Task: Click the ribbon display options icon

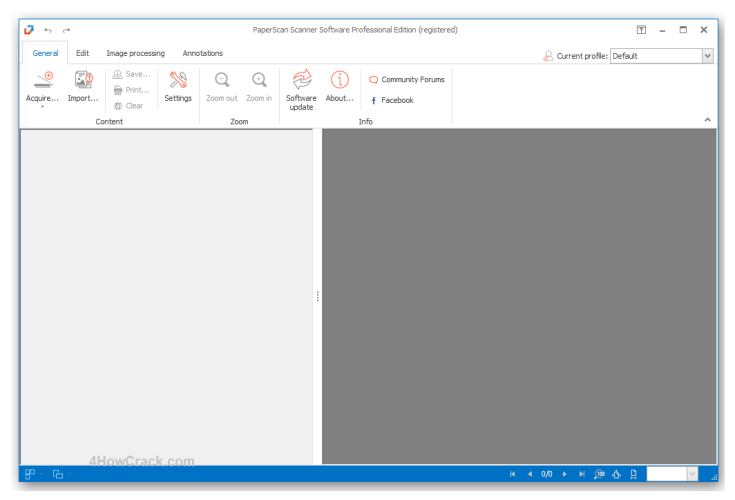Action: click(x=641, y=30)
